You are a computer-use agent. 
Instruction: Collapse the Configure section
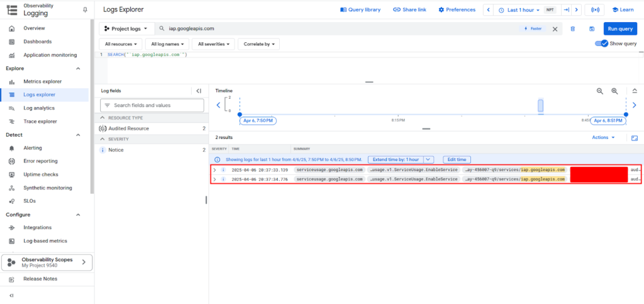(78, 215)
